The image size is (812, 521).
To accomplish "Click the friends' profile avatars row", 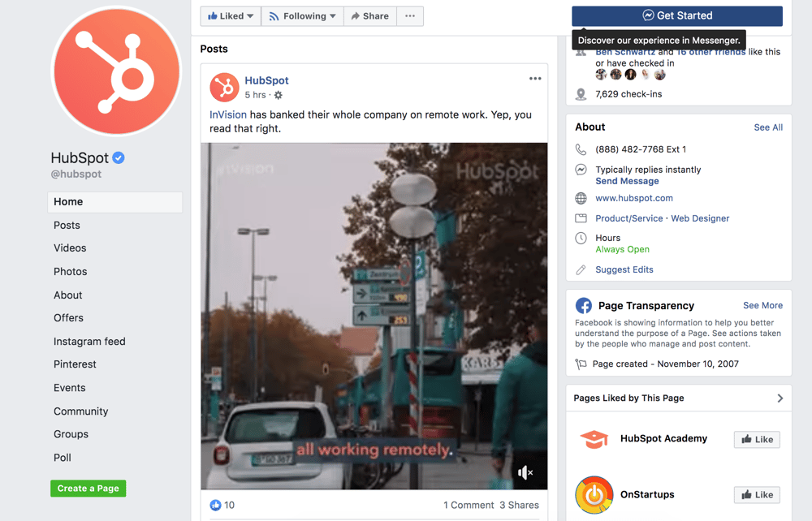I will click(630, 75).
